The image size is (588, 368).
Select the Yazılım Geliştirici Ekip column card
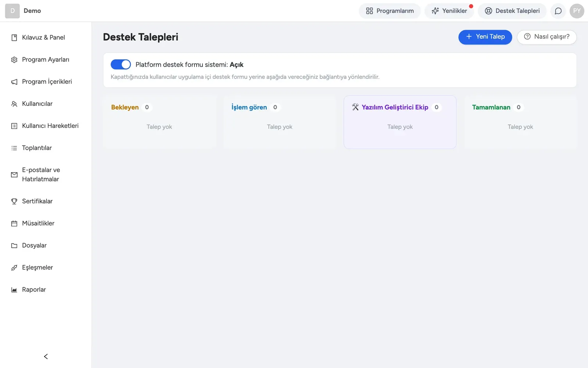400,122
